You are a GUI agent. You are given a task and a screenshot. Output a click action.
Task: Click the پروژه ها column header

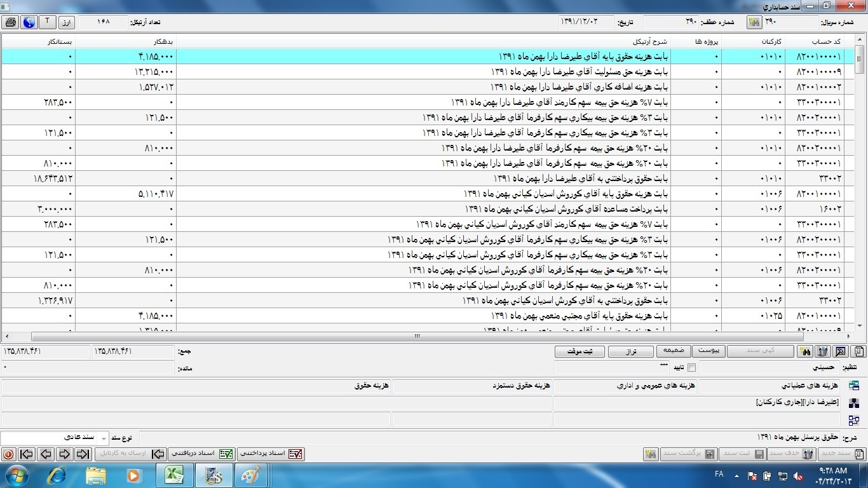696,41
